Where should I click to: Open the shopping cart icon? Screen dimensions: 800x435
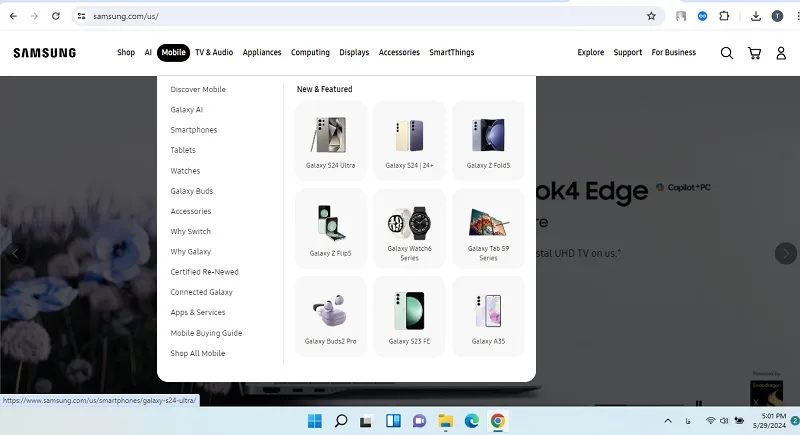(x=754, y=53)
